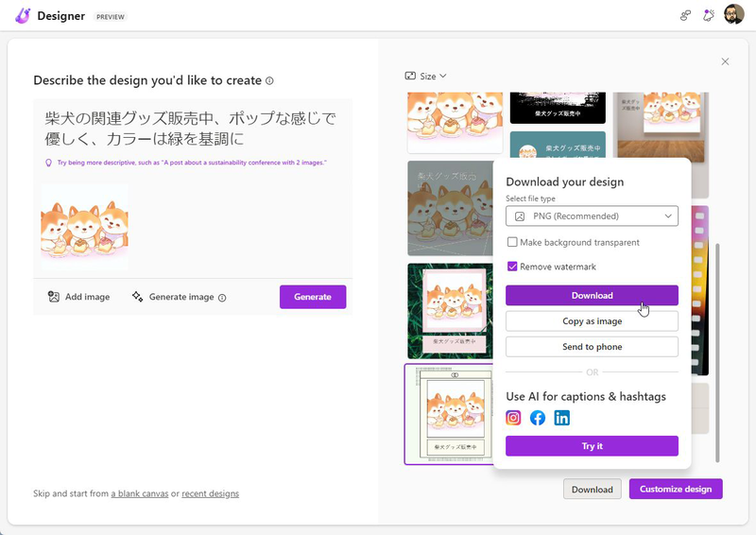This screenshot has width=756, height=535.
Task: Open the share connections icon
Action: [x=686, y=15]
